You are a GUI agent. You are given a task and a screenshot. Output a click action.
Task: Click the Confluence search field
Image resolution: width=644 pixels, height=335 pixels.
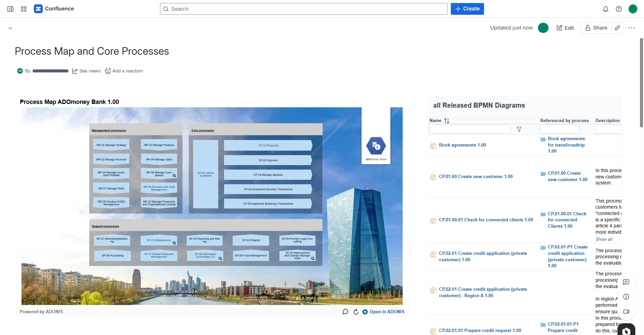point(304,9)
